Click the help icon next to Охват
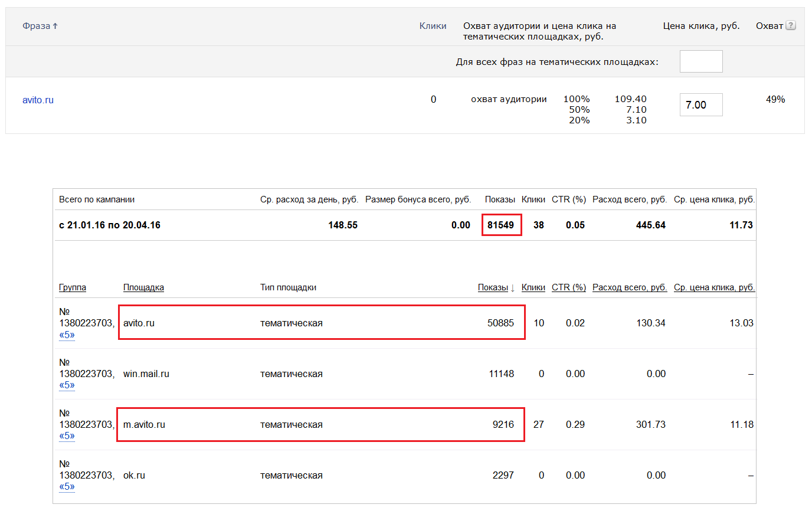Viewport: 812px width, 524px height. 791,25
